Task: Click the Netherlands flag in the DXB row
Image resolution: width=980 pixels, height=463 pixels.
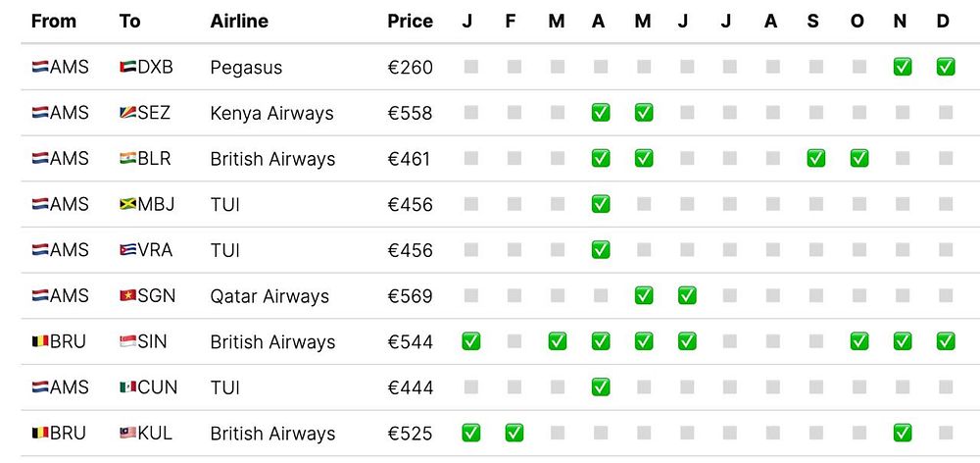Action: pos(40,68)
